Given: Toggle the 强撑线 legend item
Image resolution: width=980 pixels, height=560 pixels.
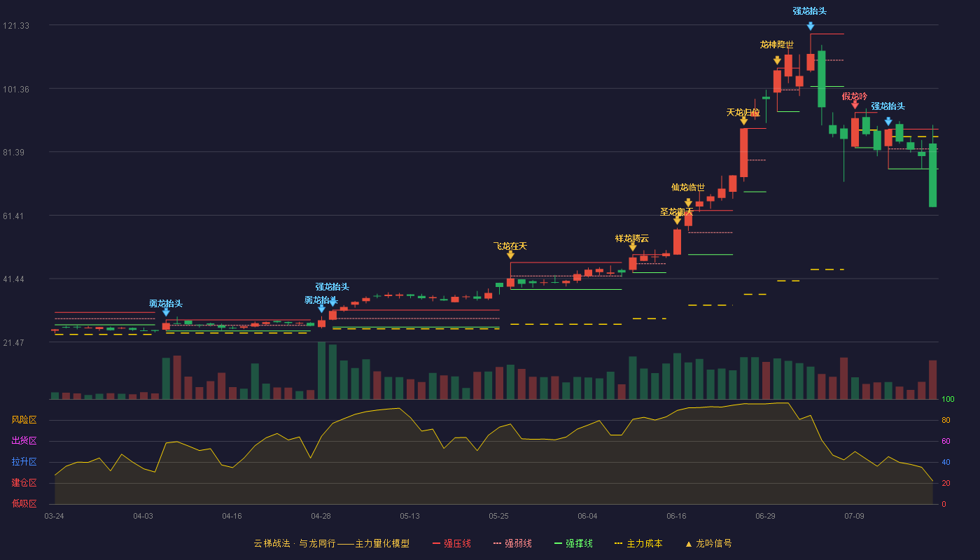Looking at the screenshot, I should coord(573,543).
